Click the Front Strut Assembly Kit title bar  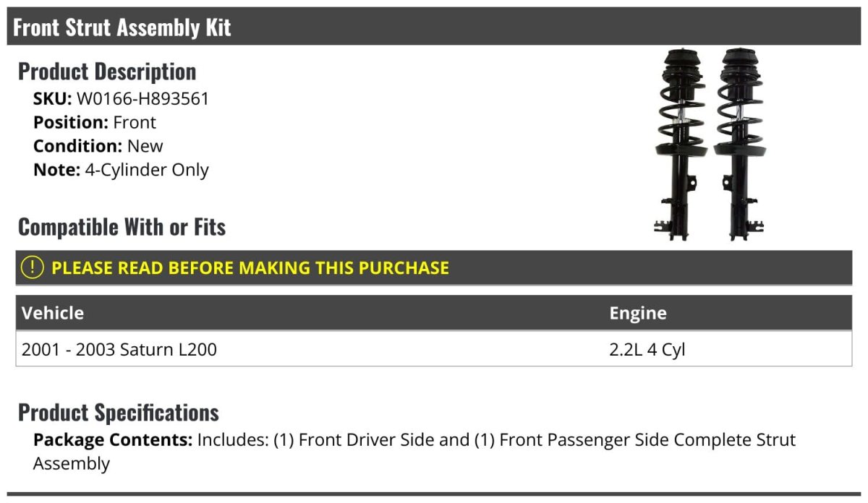click(x=122, y=27)
